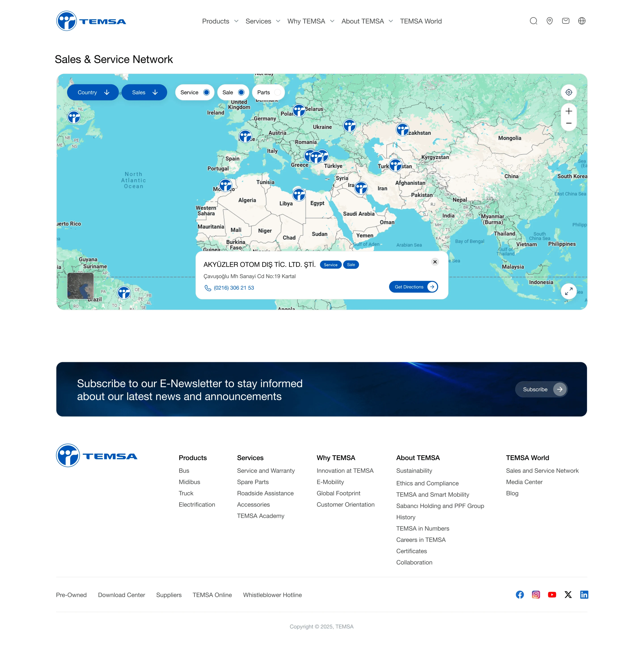Select the map marker in Turkmenistan
The width and height of the screenshot is (644, 646).
point(396,165)
